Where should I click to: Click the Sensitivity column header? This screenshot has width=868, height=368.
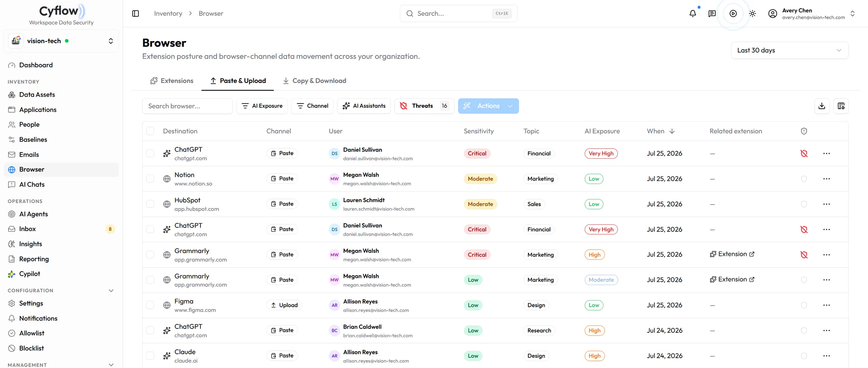pyautogui.click(x=479, y=131)
